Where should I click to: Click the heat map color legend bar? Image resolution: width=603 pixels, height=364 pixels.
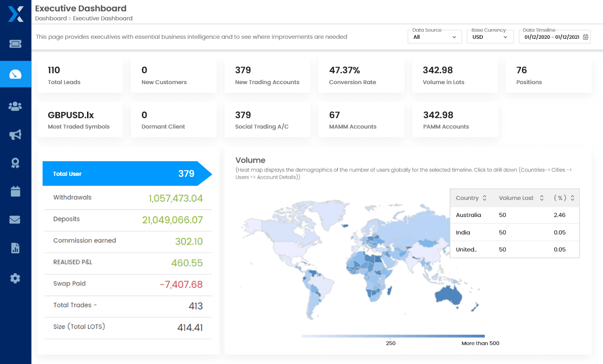coord(393,336)
